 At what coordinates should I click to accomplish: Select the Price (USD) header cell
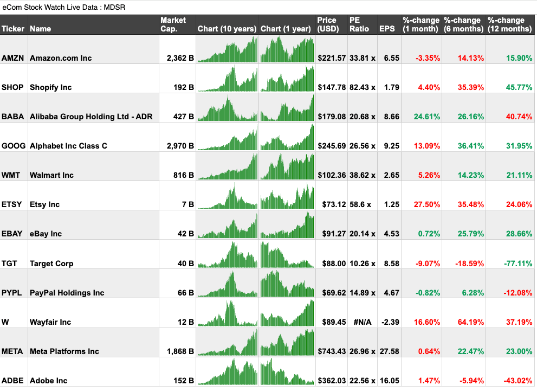tap(327, 24)
